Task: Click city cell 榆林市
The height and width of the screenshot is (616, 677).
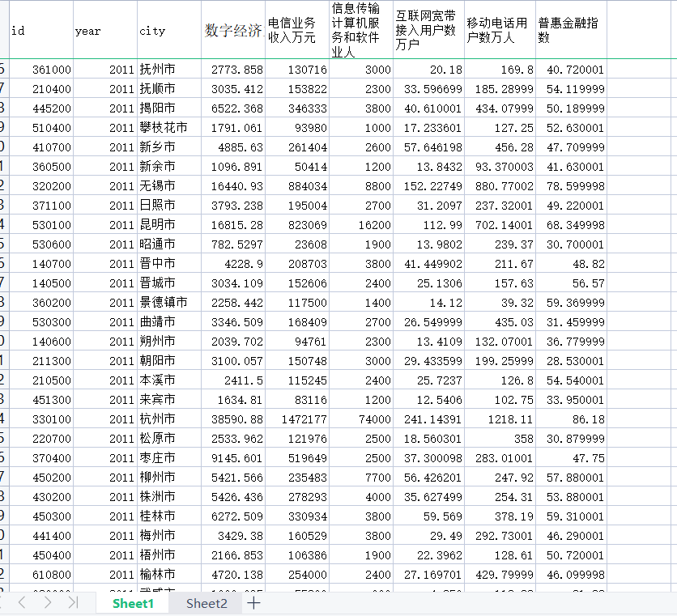Action: (169, 574)
